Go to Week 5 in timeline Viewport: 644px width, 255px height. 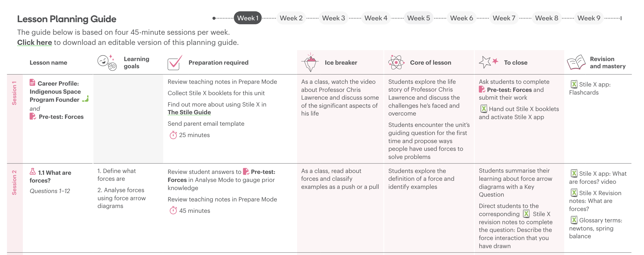click(x=418, y=18)
